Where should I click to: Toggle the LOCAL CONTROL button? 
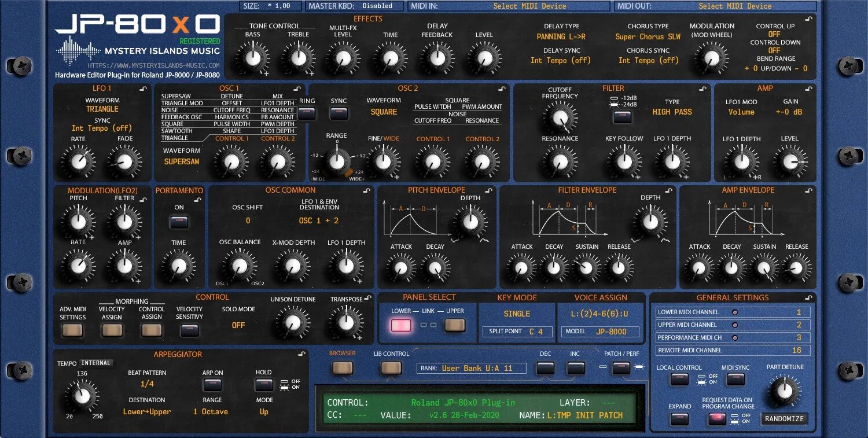pyautogui.click(x=679, y=380)
